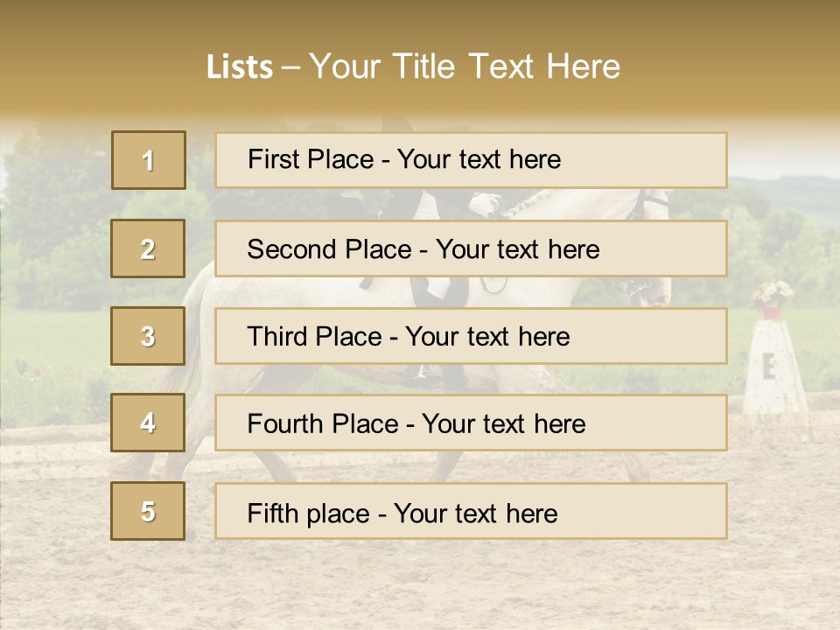Select the Fourth Place text box

pos(471,423)
